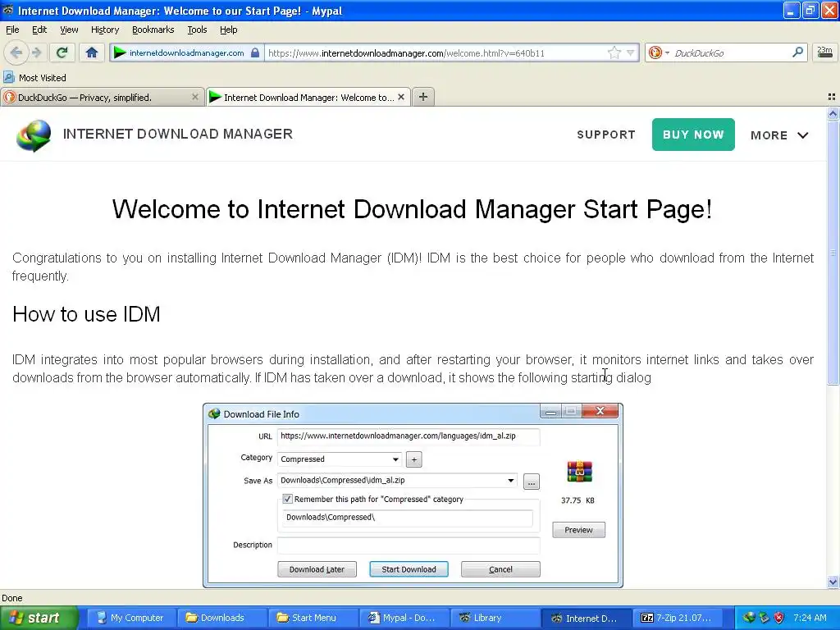The height and width of the screenshot is (630, 840).
Task: Click the vertical scrollbar thumb
Action: [x=833, y=252]
